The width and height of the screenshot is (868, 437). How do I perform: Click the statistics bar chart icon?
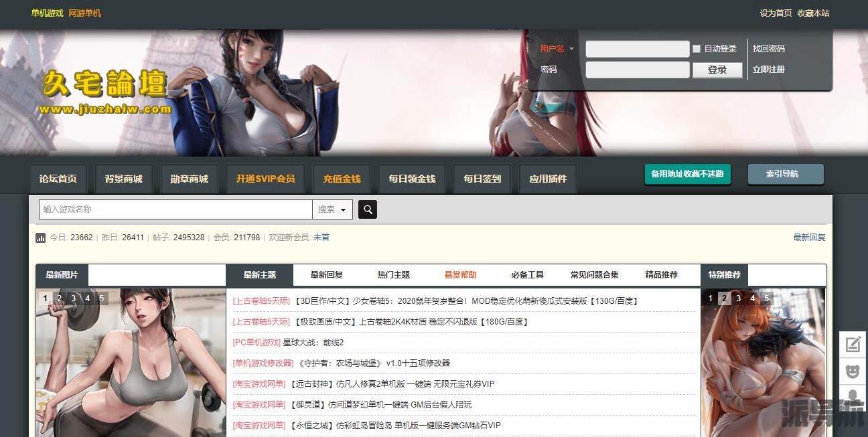pos(41,238)
